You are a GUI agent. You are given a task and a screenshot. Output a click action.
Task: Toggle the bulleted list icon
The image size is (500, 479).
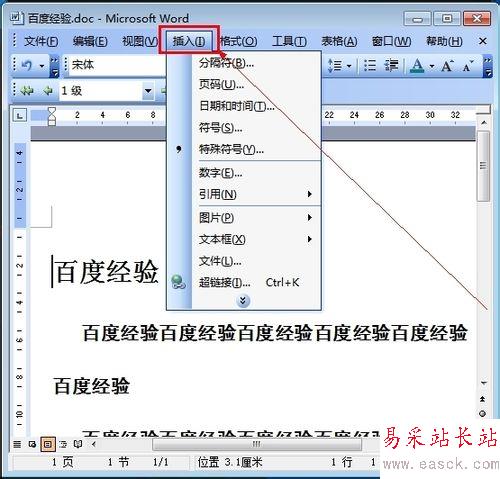tap(370, 65)
